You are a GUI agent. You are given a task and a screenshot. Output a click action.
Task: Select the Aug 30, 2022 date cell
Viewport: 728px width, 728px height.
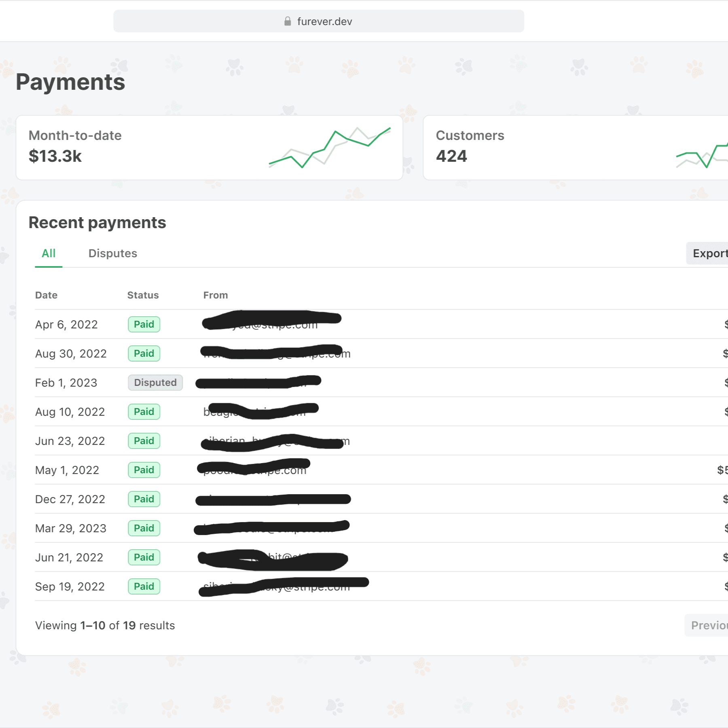point(71,353)
